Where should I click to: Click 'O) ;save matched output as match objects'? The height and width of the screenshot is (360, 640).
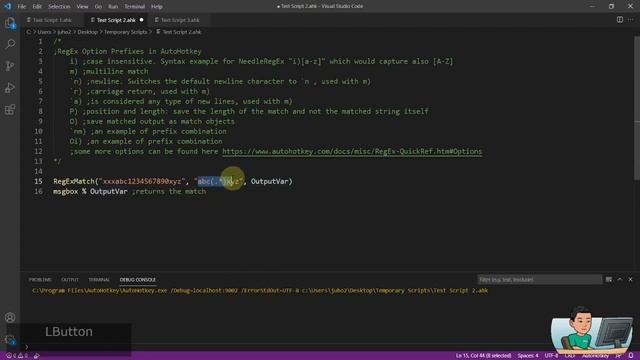[152, 122]
